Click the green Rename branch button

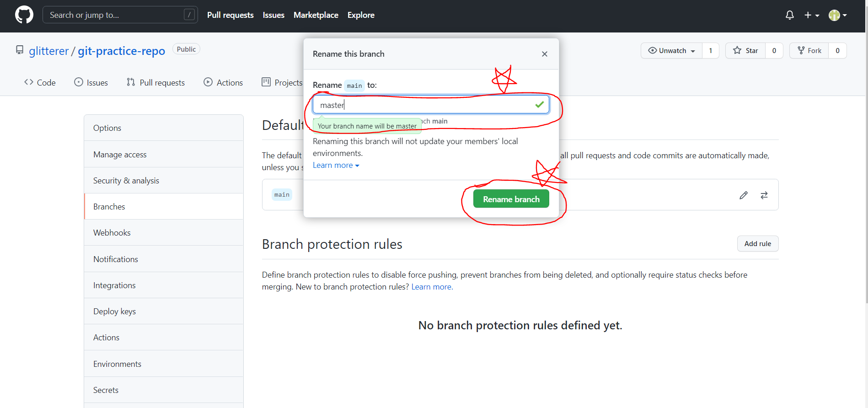tap(511, 199)
